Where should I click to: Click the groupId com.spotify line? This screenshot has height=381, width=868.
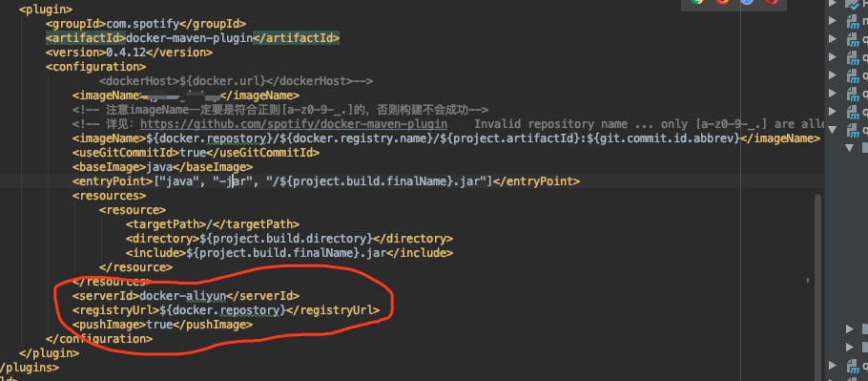click(x=146, y=24)
